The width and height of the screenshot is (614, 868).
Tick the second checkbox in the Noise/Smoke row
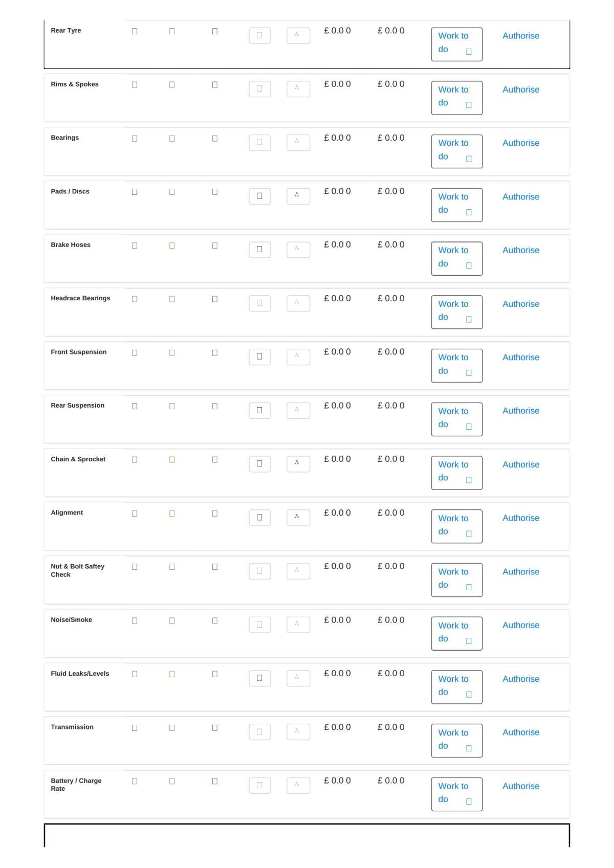(x=172, y=620)
